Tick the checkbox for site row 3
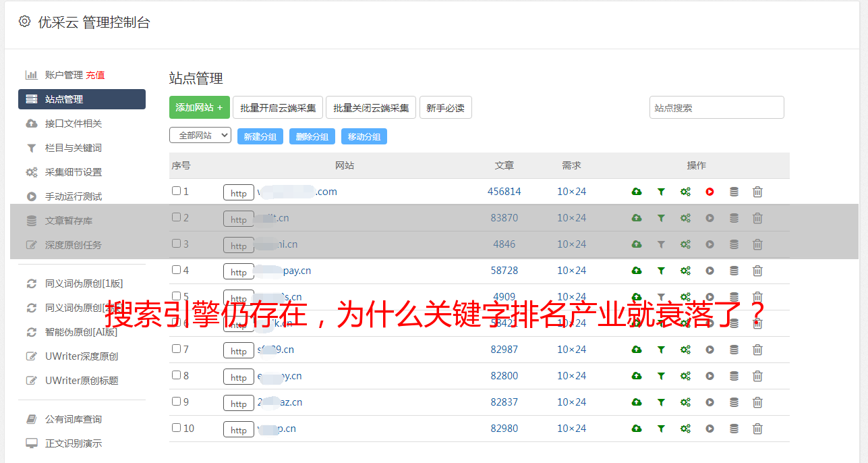Viewport: 868px width, 463px height. click(176, 244)
